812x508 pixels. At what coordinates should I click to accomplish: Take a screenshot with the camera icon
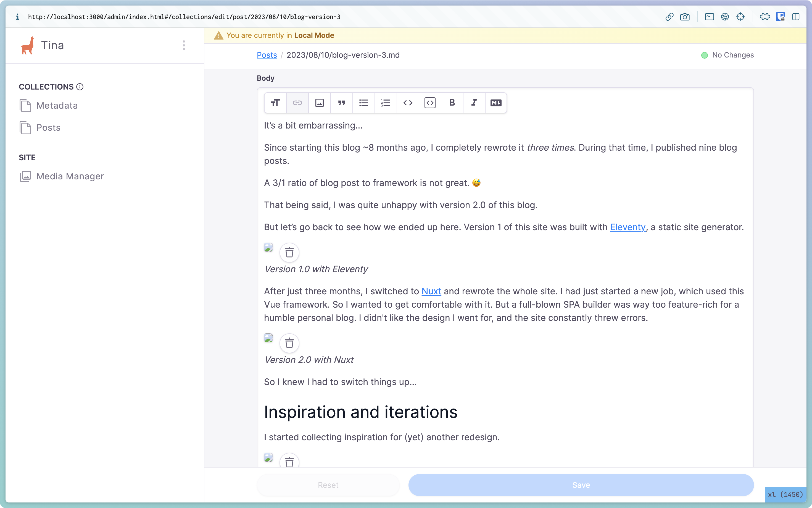pyautogui.click(x=685, y=17)
